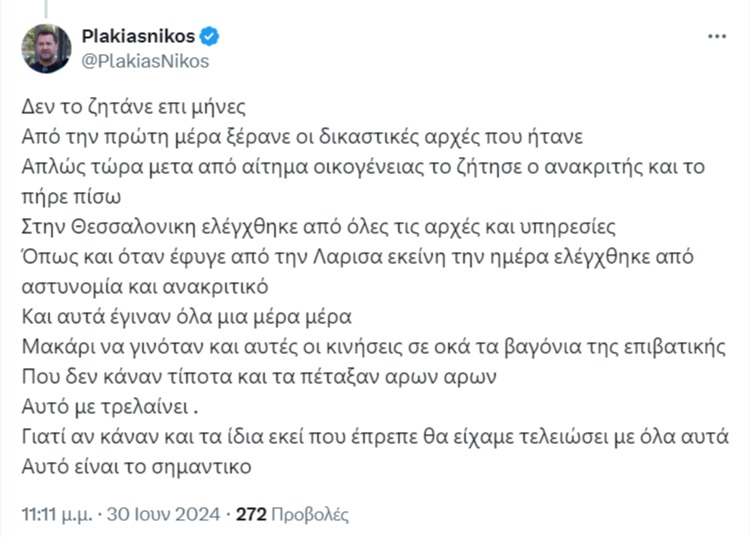The width and height of the screenshot is (750, 537).
Task: Click the line 'Αυτό με τρελαίνει .'
Action: [110, 406]
